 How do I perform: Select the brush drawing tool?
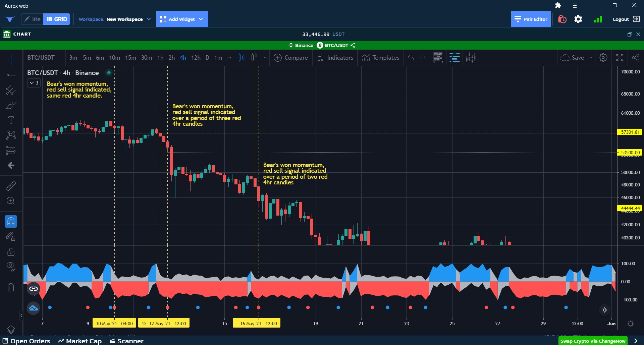point(11,105)
